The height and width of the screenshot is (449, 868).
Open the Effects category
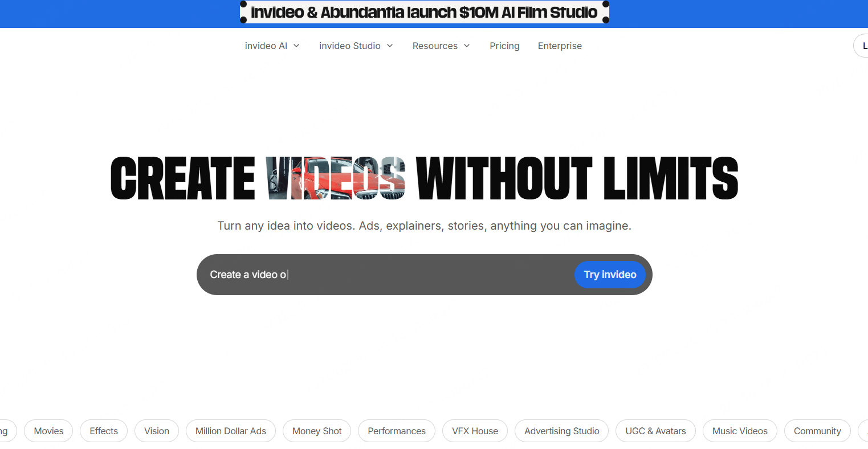103,431
